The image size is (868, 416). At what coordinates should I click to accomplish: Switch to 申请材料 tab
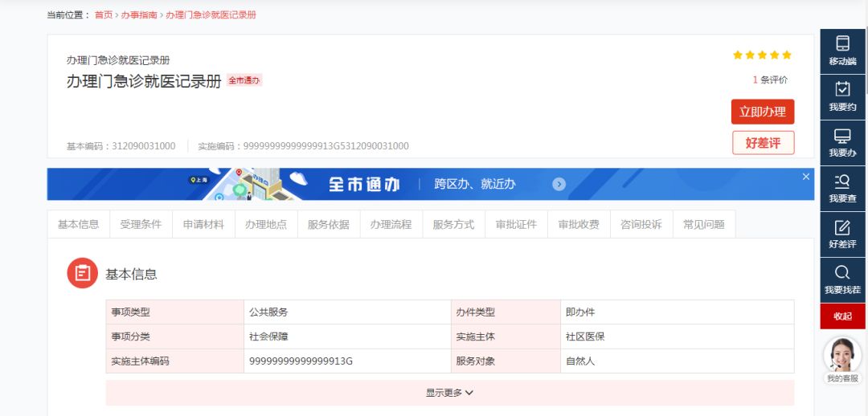pyautogui.click(x=203, y=225)
